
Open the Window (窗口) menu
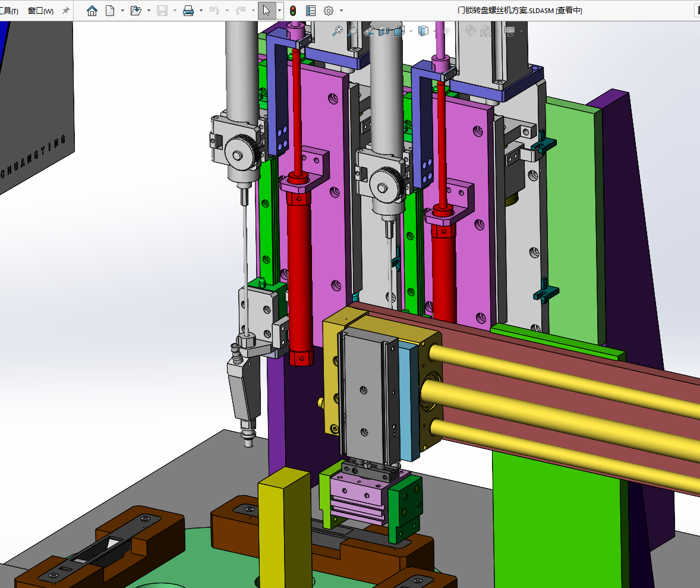[40, 11]
